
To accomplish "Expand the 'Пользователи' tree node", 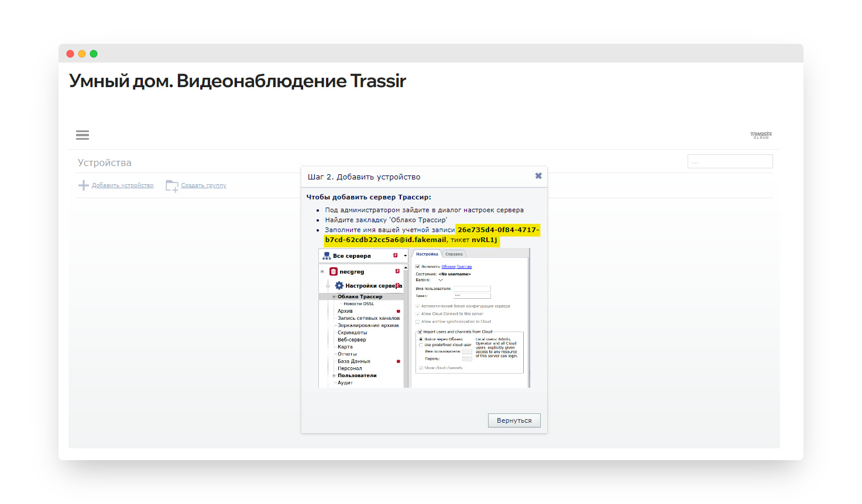I will click(x=334, y=375).
